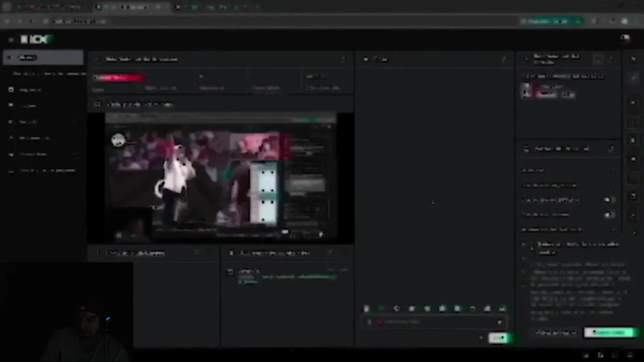Click the last icon in the chat toolbar row

tap(502, 309)
